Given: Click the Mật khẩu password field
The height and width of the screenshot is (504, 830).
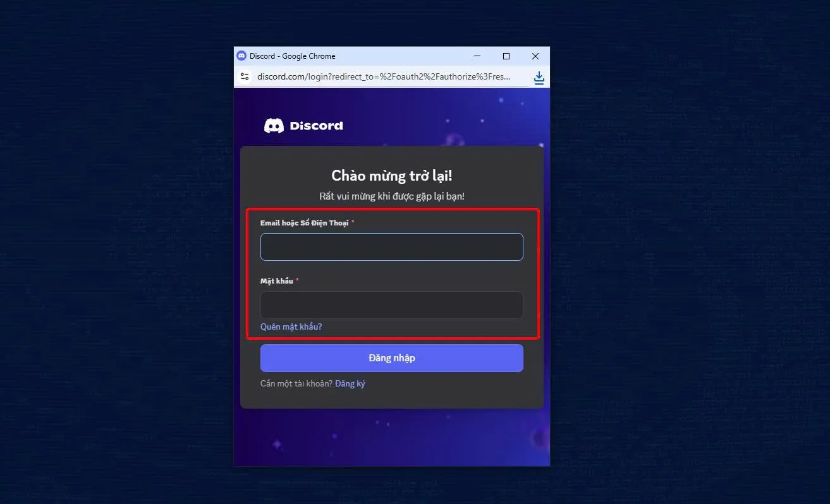Looking at the screenshot, I should click(391, 304).
